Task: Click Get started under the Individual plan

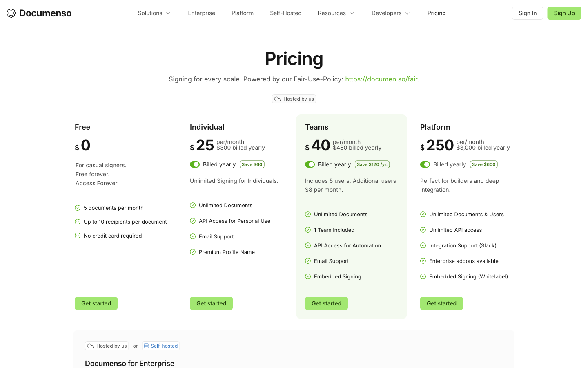Action: (211, 303)
